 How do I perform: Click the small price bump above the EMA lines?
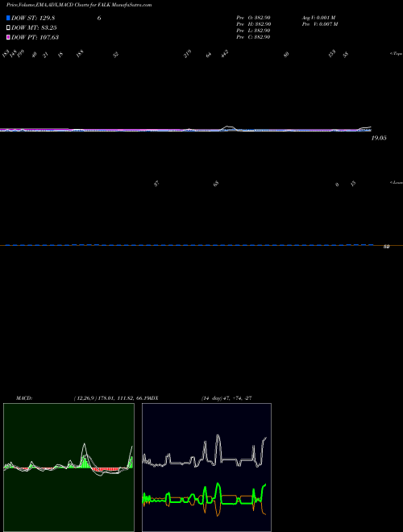(228, 127)
